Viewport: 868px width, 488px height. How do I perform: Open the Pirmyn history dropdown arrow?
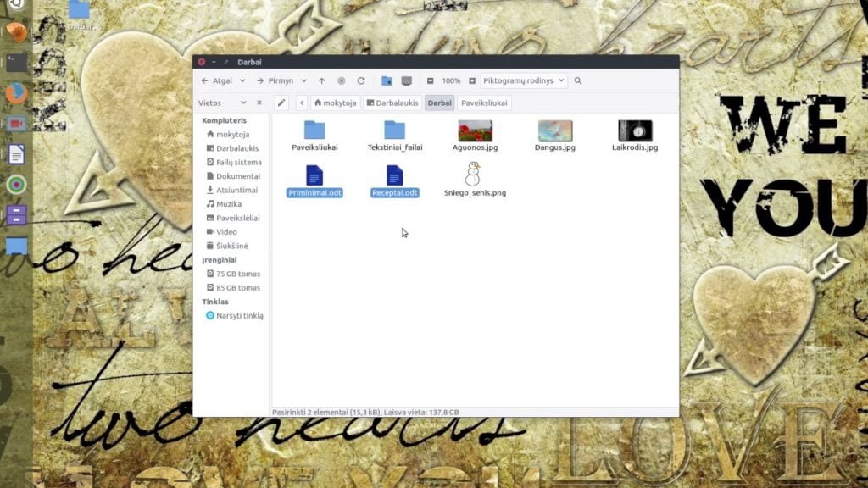(304, 80)
